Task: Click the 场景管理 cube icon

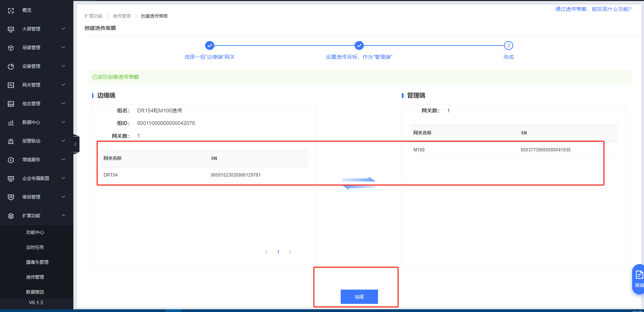Action: [11, 48]
